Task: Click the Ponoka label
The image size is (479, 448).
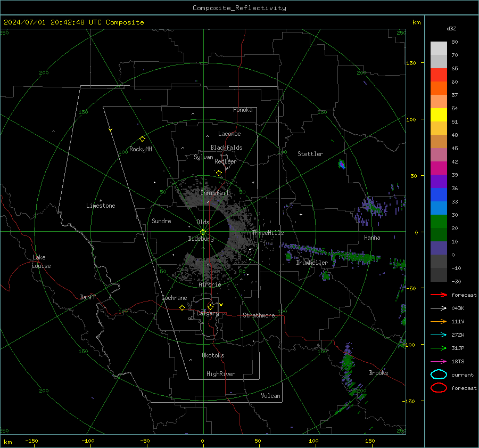Action: coord(243,110)
